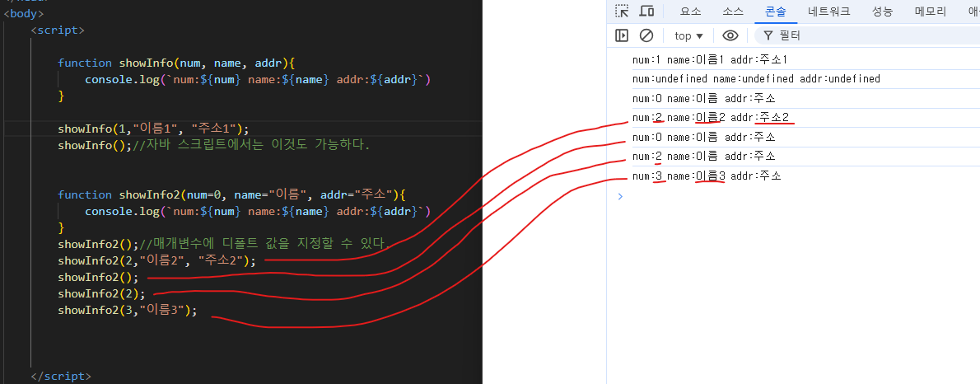
Task: Switch to the 소스 tab
Action: (x=732, y=12)
